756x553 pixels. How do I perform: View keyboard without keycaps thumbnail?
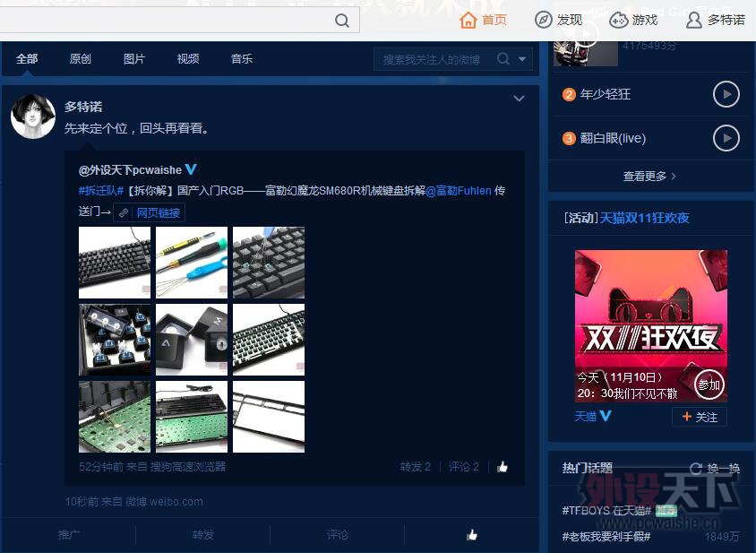(269, 340)
